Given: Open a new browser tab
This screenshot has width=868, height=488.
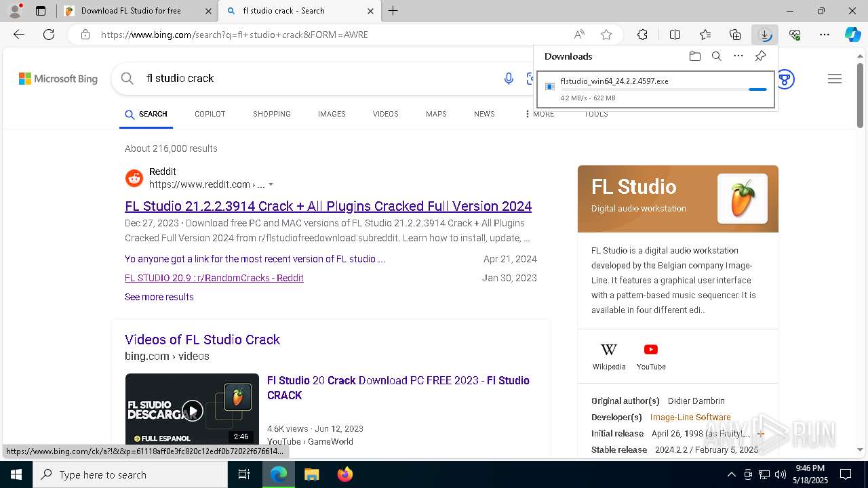Looking at the screenshot, I should tap(393, 11).
